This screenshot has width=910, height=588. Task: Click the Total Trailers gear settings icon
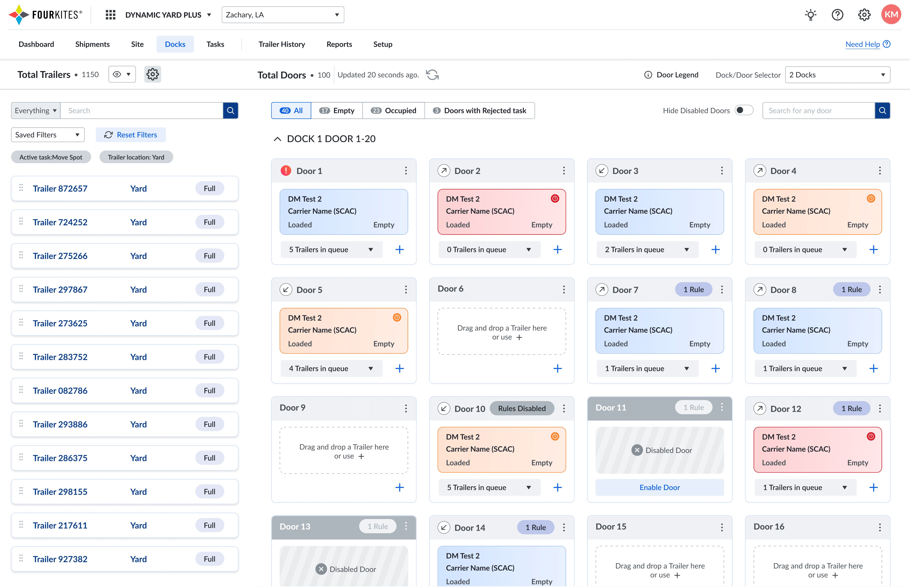tap(152, 74)
